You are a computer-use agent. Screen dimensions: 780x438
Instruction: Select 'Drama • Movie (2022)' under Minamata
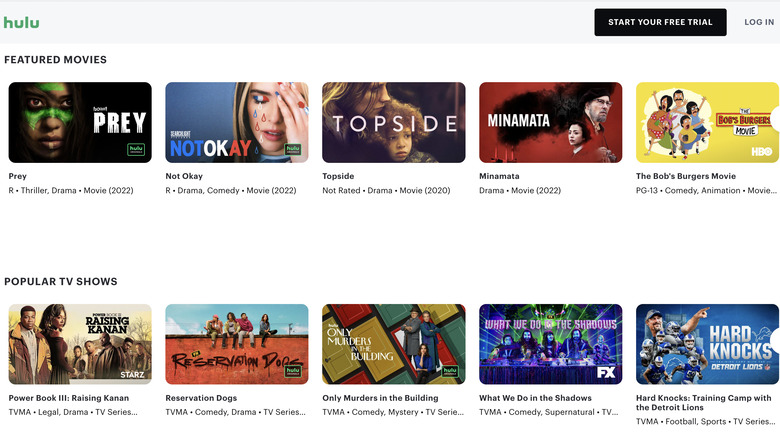tap(520, 191)
